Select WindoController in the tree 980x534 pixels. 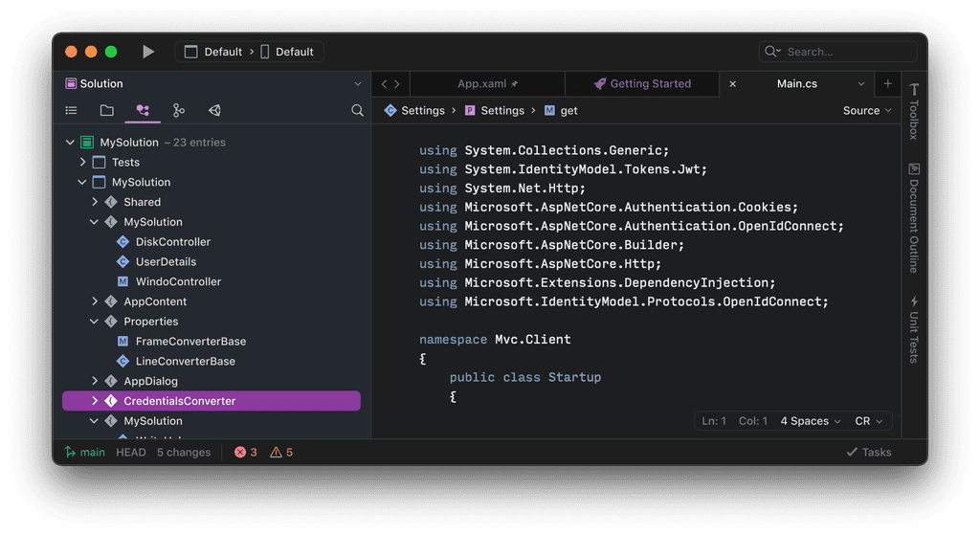(178, 281)
